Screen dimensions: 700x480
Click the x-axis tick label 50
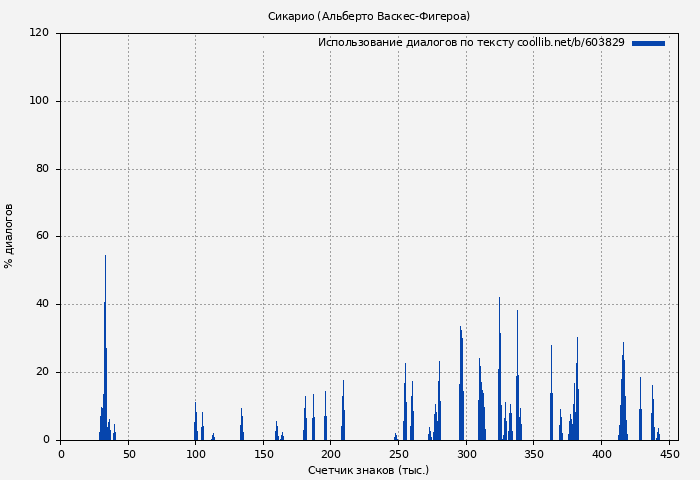coord(129,454)
